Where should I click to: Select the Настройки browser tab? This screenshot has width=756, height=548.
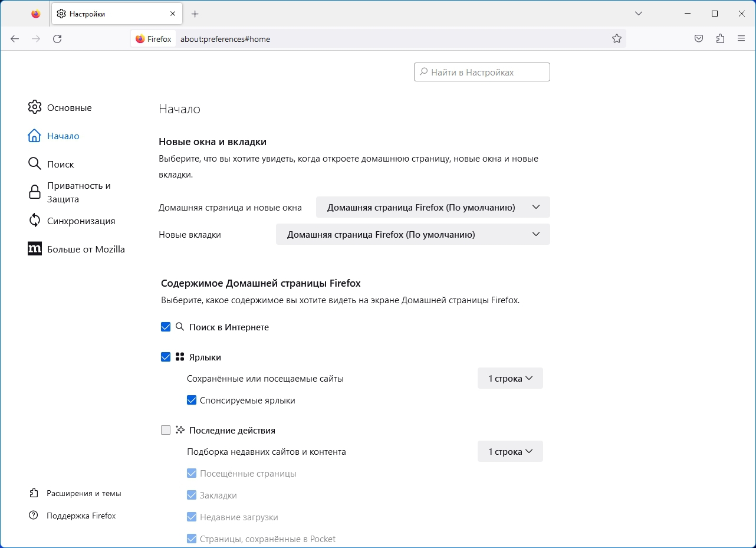pyautogui.click(x=117, y=14)
